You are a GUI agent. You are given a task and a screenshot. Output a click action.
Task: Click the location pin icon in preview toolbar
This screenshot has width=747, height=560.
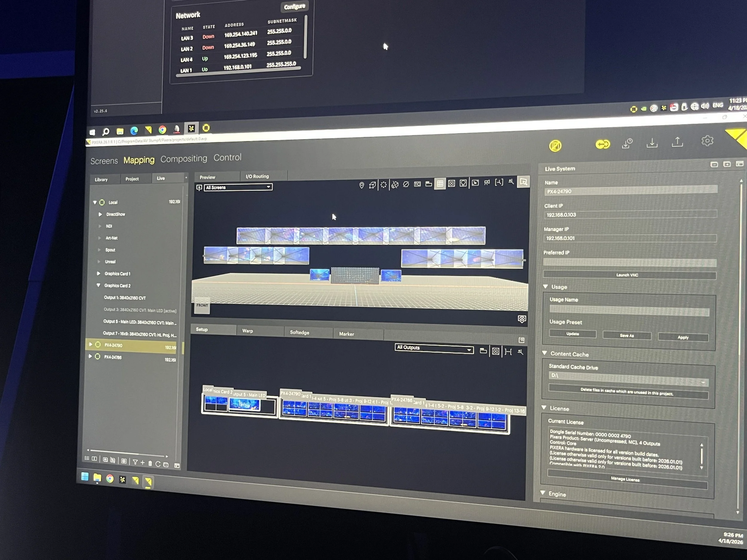pyautogui.click(x=362, y=185)
